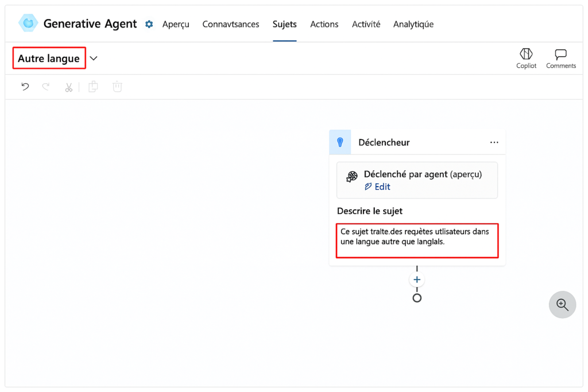Select the cut scissors icon
The width and height of the screenshot is (588, 392).
[69, 87]
